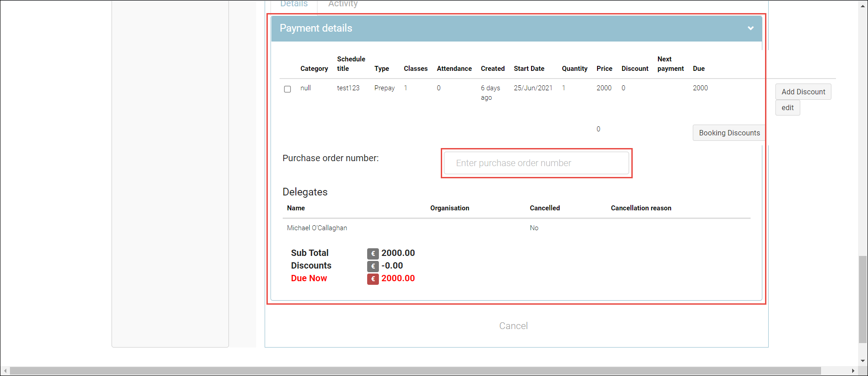Image resolution: width=868 pixels, height=376 pixels.
Task: Switch to the Details tab
Action: (294, 4)
